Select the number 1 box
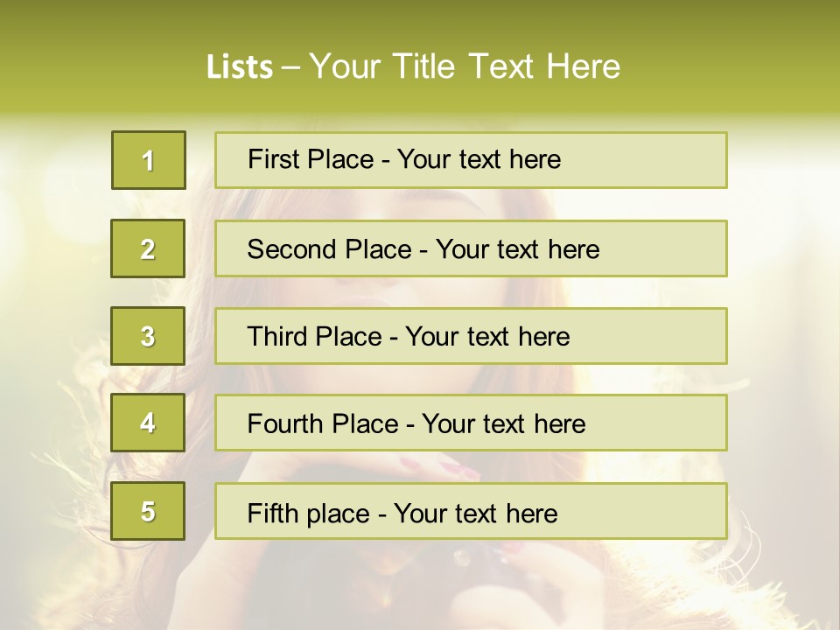 coord(149,160)
